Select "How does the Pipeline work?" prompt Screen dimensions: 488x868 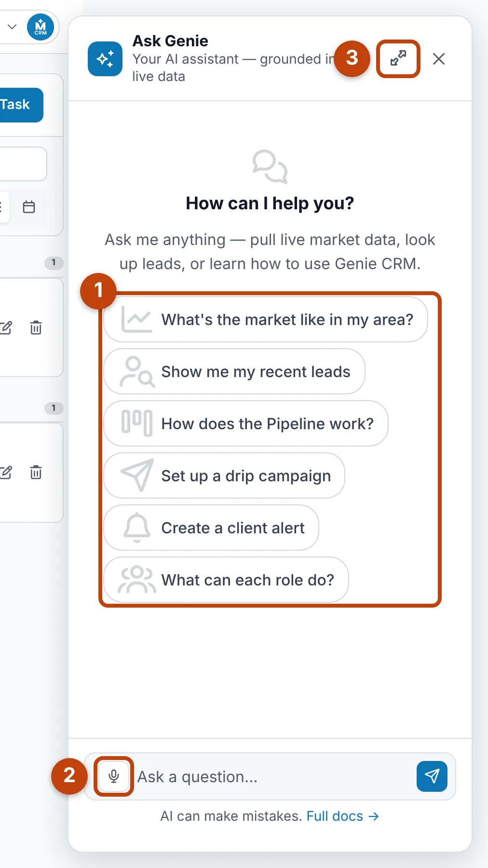coord(246,423)
